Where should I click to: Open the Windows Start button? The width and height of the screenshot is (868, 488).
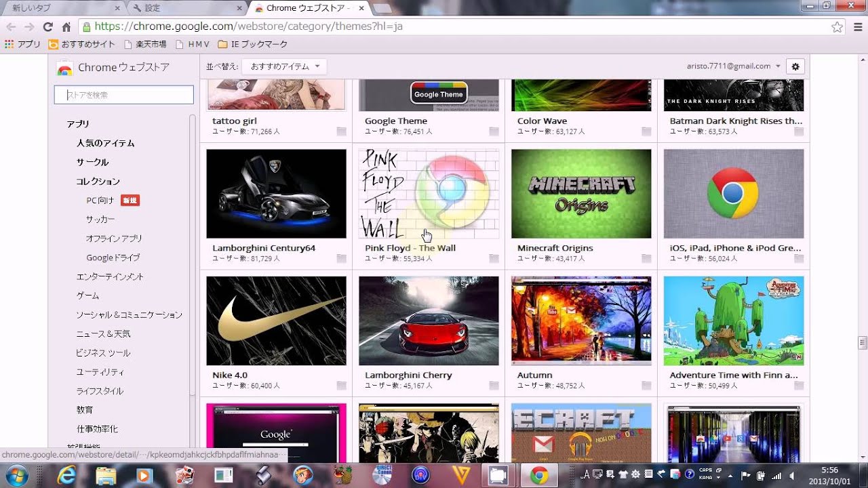tap(16, 475)
